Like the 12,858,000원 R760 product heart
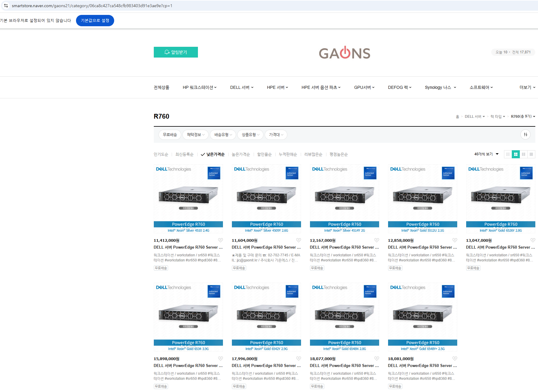This screenshot has height=392, width=538. [x=455, y=240]
